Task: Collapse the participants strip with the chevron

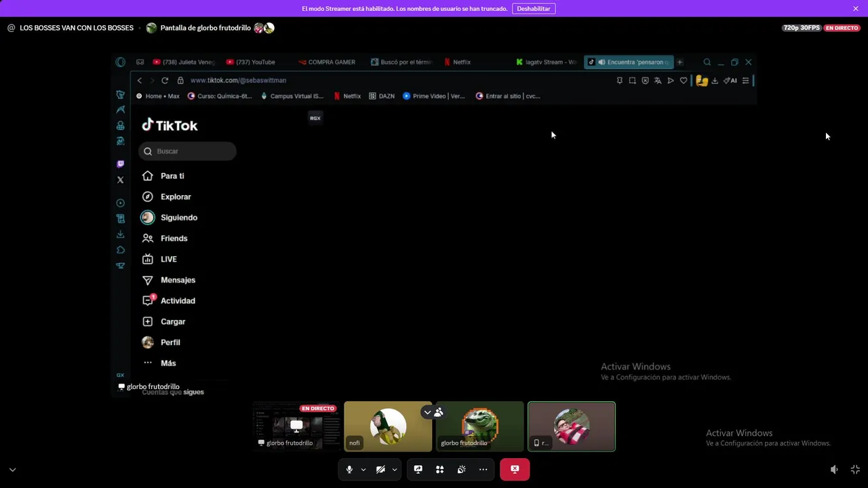Action: click(x=427, y=412)
